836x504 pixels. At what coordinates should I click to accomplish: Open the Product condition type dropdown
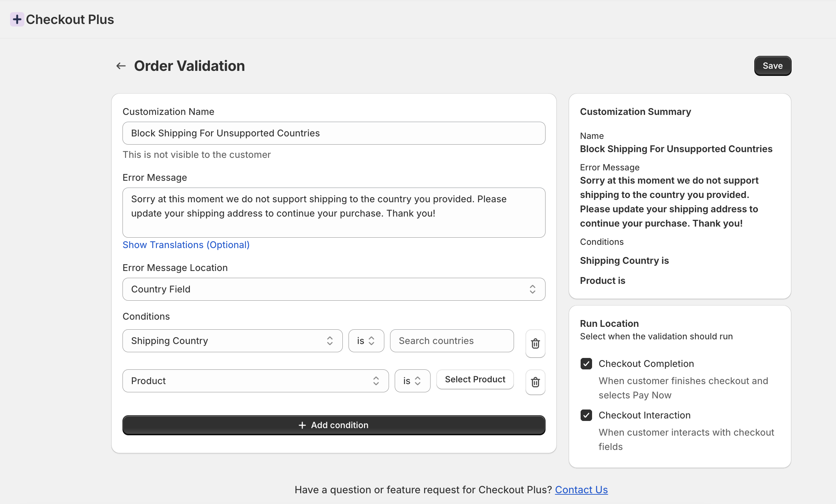(255, 381)
